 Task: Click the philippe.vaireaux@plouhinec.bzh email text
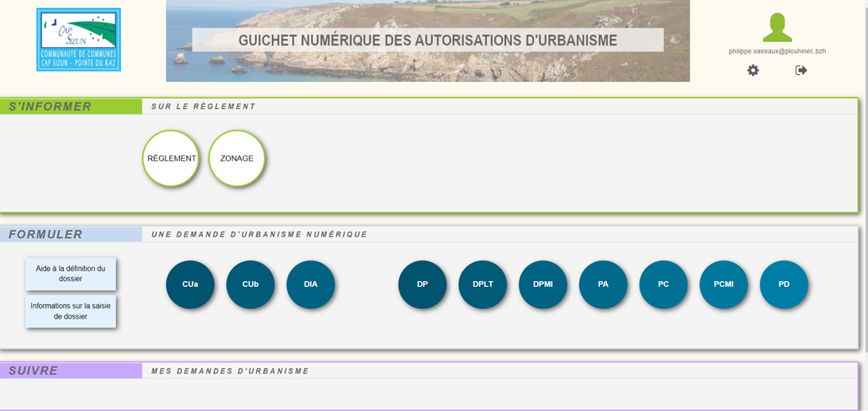click(777, 51)
